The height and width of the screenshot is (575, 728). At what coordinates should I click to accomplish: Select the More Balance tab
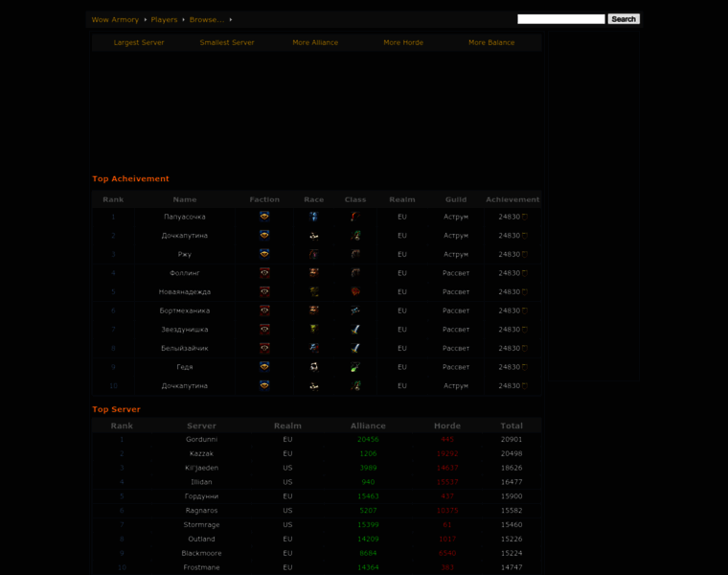pyautogui.click(x=491, y=42)
